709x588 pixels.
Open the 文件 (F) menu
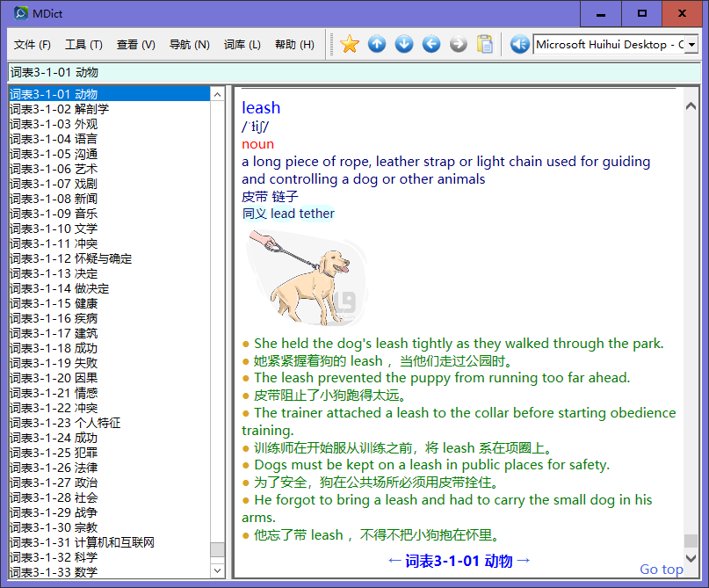[x=33, y=45]
